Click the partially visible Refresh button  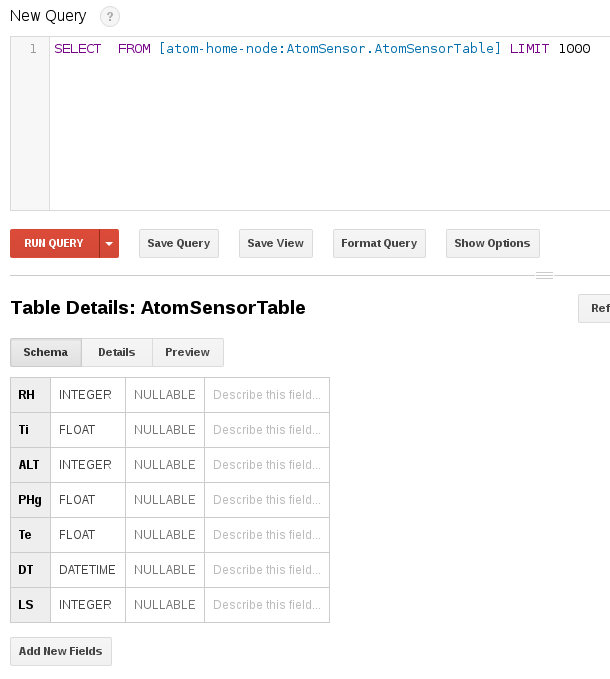tap(596, 309)
